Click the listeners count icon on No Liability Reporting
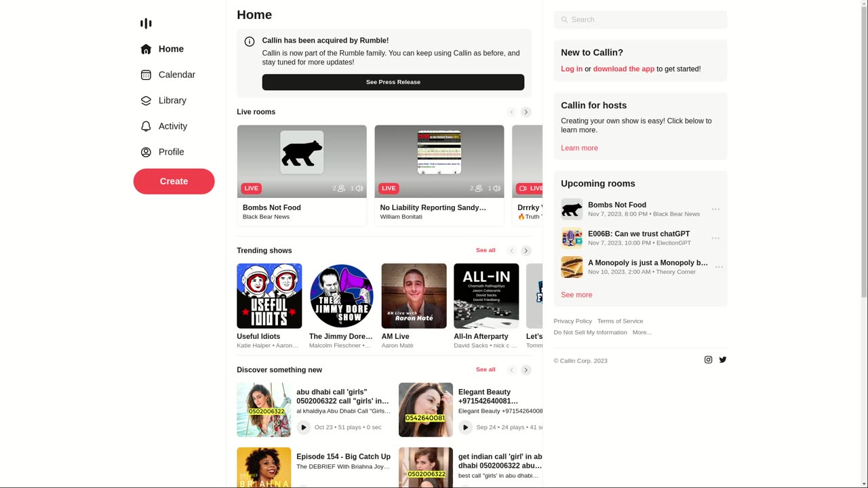868x488 pixels. tap(479, 188)
